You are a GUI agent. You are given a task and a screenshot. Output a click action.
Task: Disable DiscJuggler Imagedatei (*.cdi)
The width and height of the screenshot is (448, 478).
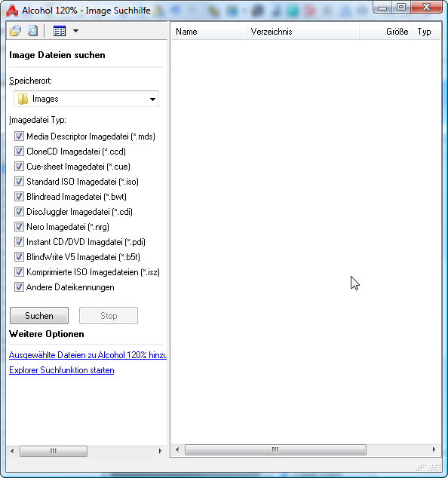click(x=19, y=212)
